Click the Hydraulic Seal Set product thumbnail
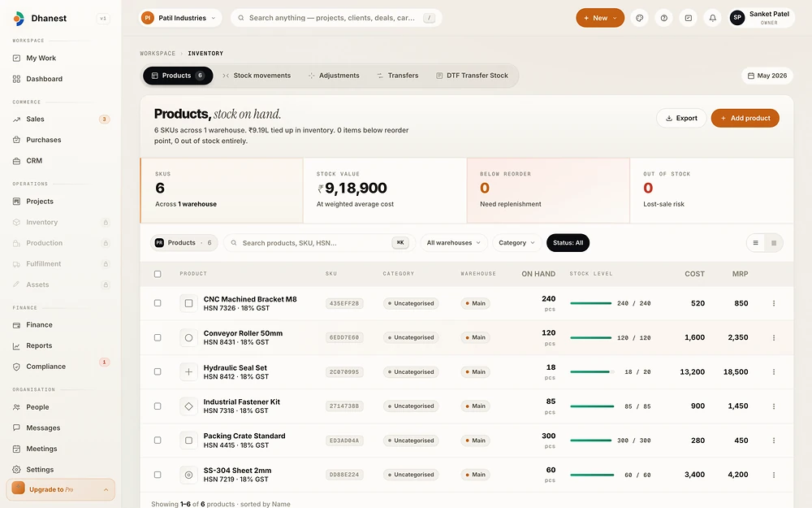Image resolution: width=812 pixels, height=508 pixels. 188,371
